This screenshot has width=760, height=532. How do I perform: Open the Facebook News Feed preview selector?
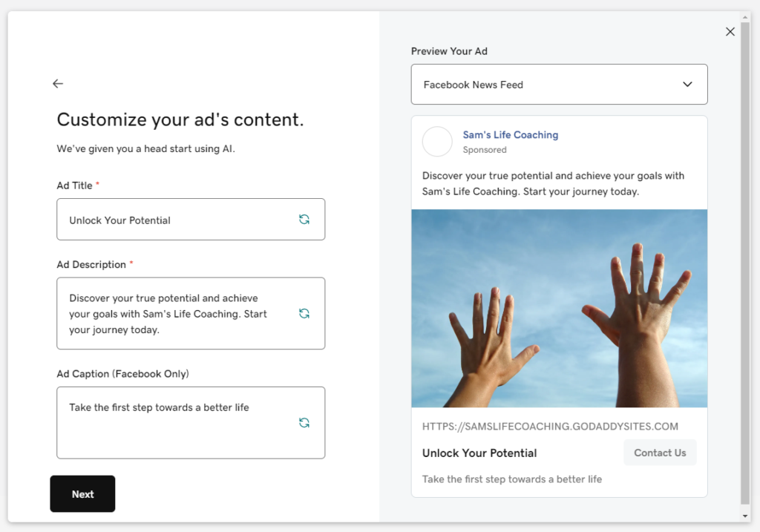click(x=559, y=84)
